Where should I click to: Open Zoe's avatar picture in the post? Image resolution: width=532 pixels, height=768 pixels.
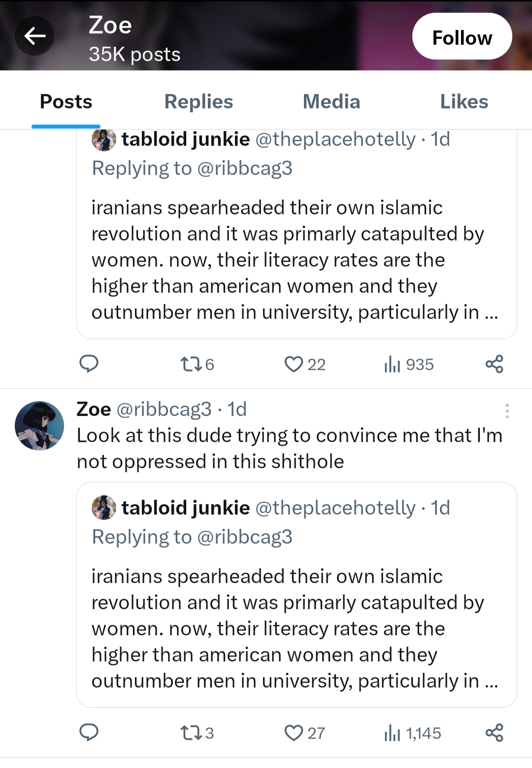click(39, 425)
